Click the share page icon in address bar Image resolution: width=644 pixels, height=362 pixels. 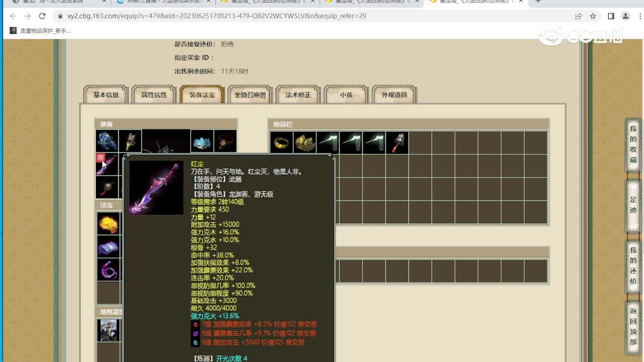(579, 16)
